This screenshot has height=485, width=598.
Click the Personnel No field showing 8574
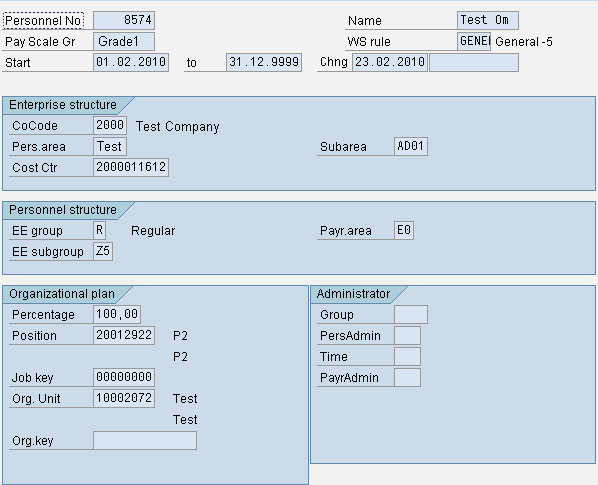click(124, 20)
